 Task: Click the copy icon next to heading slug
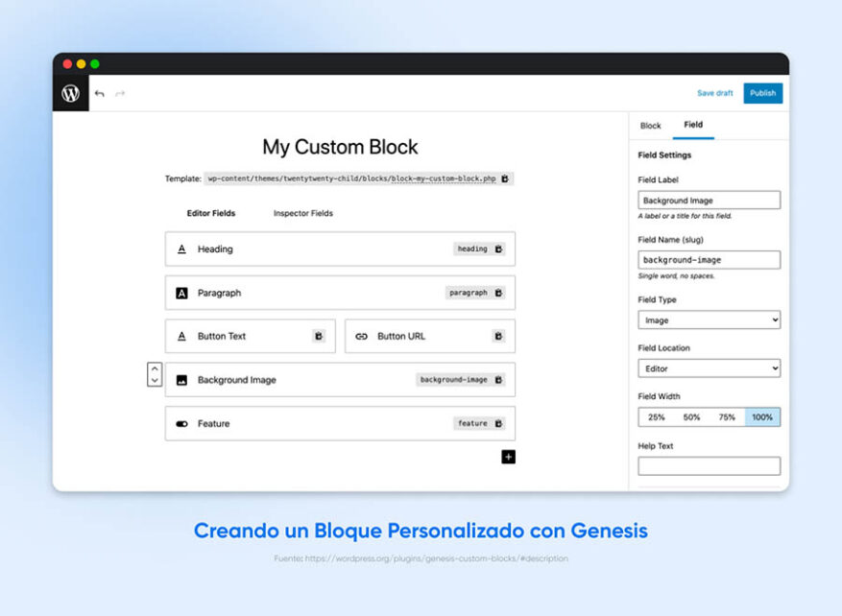pos(498,249)
